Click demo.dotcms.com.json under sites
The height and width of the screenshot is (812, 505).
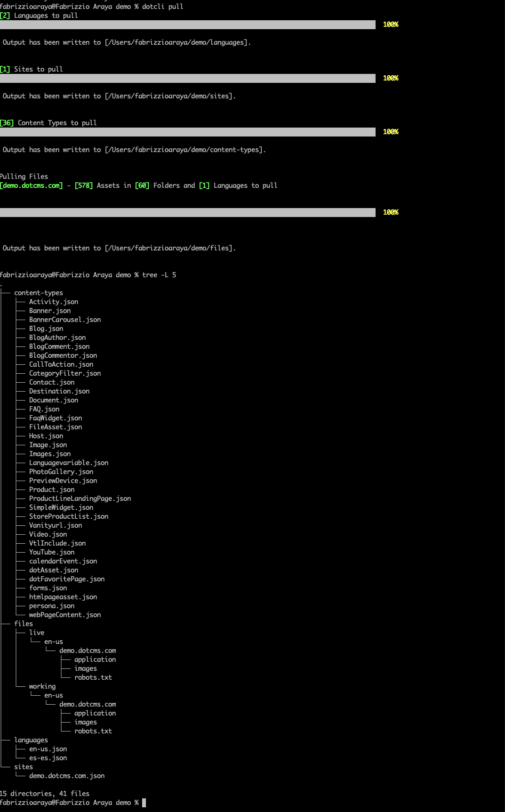point(67,776)
